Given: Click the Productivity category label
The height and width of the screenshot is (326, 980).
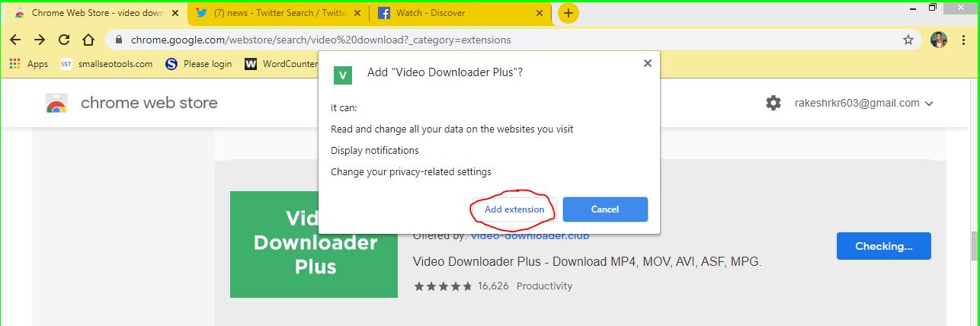Looking at the screenshot, I should pyautogui.click(x=544, y=286).
